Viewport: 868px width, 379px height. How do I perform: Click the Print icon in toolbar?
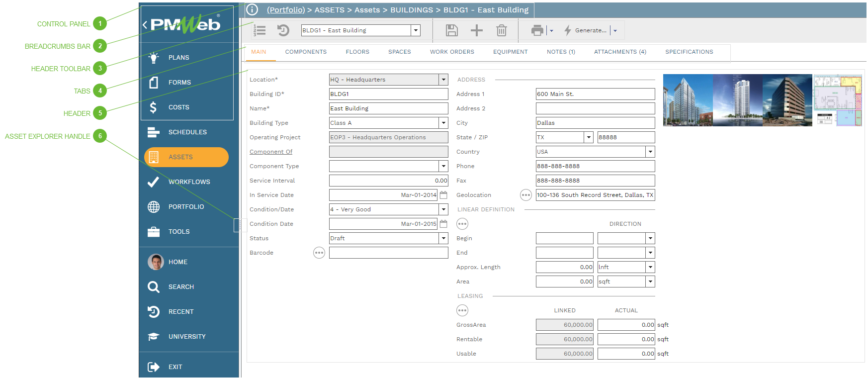pos(537,30)
